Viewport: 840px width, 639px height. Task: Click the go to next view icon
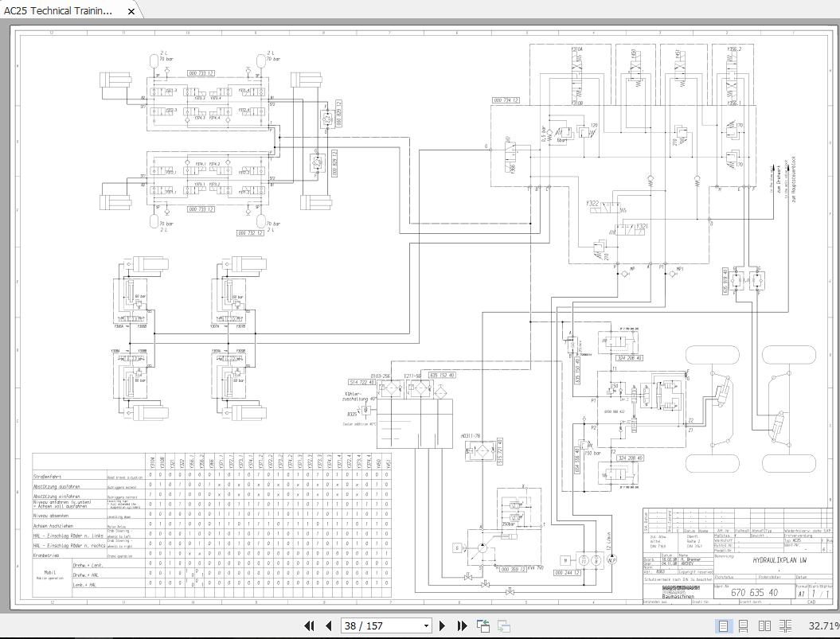(x=504, y=626)
